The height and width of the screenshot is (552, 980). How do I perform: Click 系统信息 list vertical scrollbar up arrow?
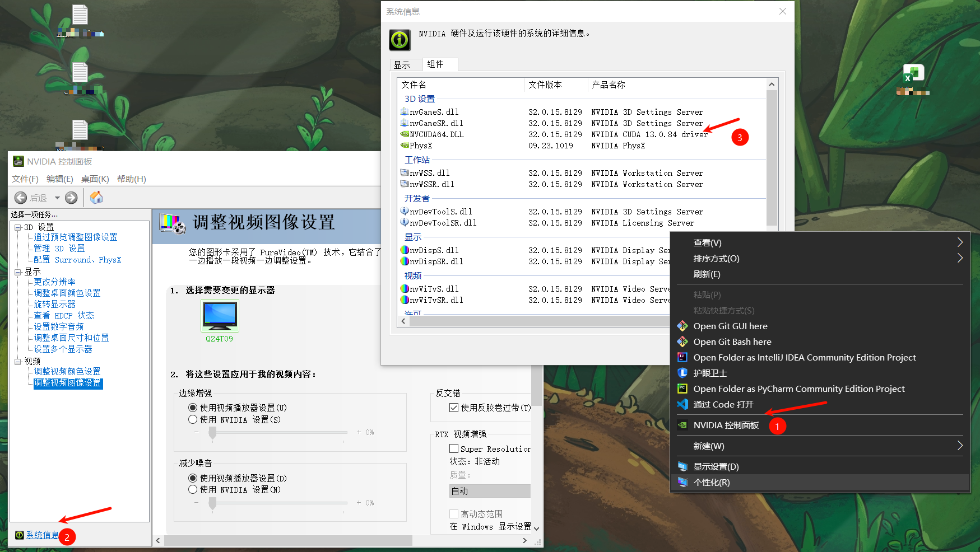(772, 85)
